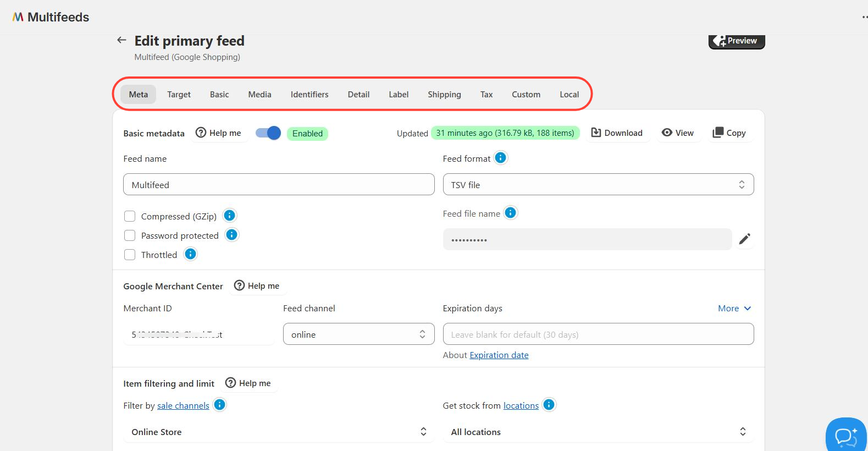Screen dimensions: 868x451
Task: Open the Feed channel dropdown
Action: 358,334
